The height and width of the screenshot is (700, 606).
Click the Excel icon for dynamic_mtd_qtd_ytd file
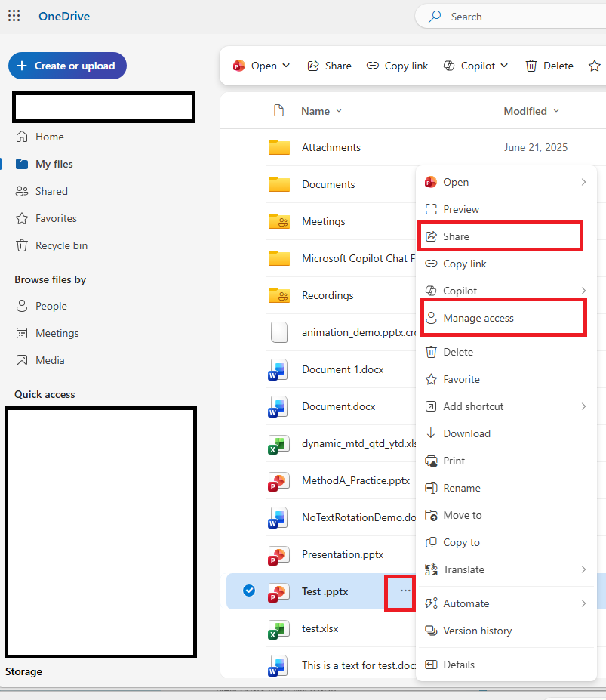pos(278,444)
